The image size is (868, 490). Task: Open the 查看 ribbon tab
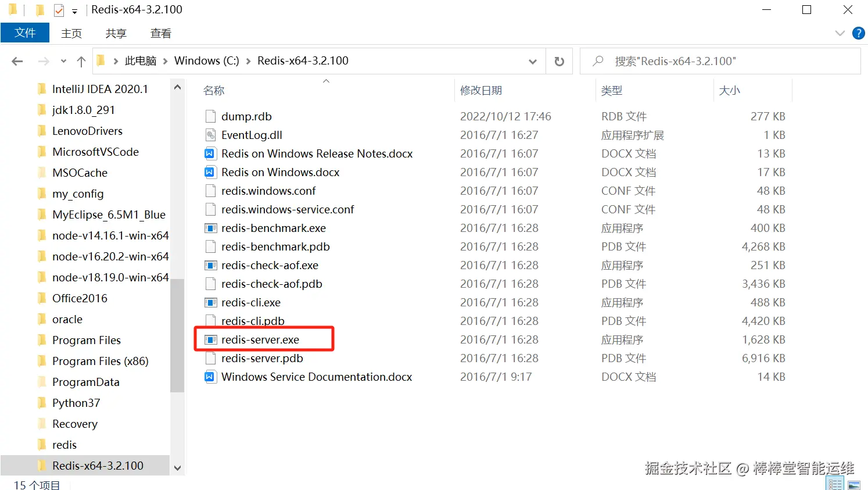[x=161, y=33]
